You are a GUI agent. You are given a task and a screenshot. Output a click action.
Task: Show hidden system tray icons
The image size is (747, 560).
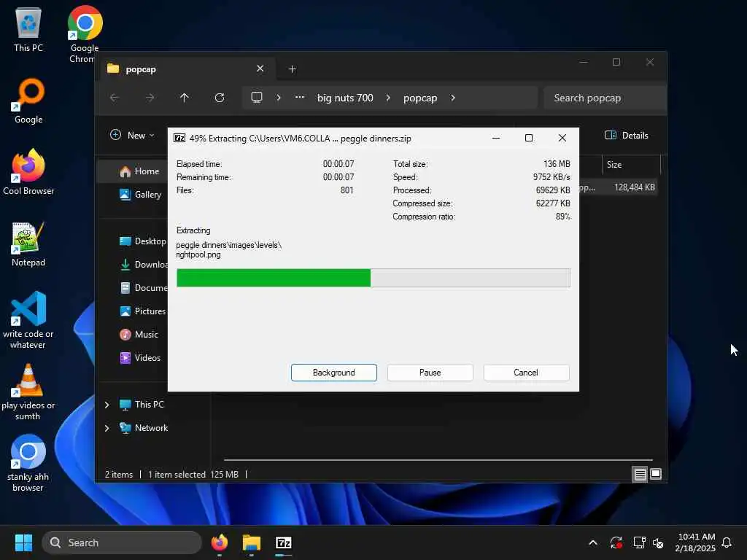click(593, 542)
